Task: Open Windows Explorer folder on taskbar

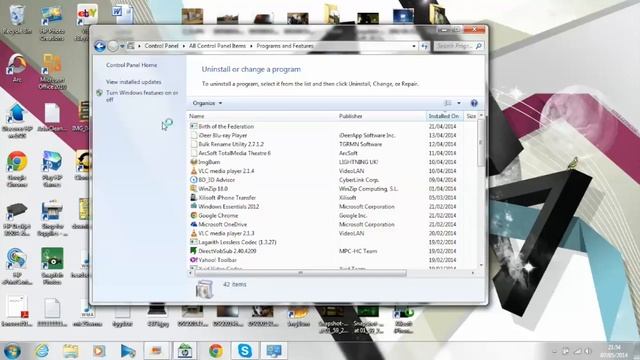Action: [71, 351]
